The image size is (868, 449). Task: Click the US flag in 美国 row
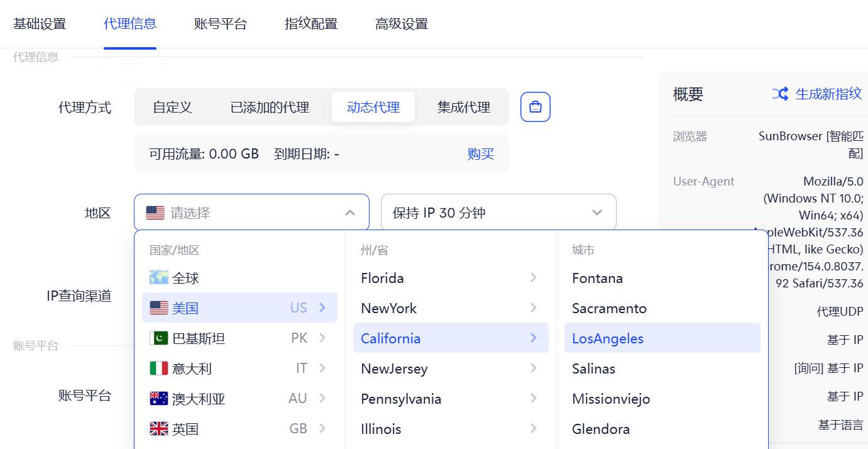pyautogui.click(x=159, y=308)
